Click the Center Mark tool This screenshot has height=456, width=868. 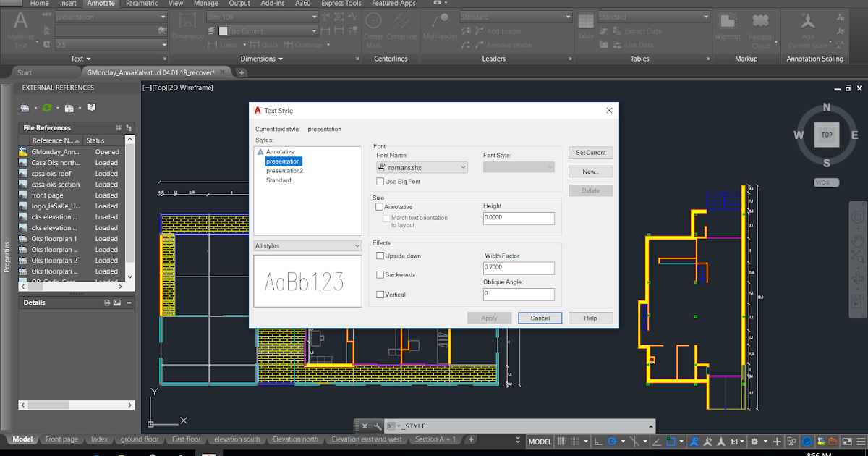(373, 26)
